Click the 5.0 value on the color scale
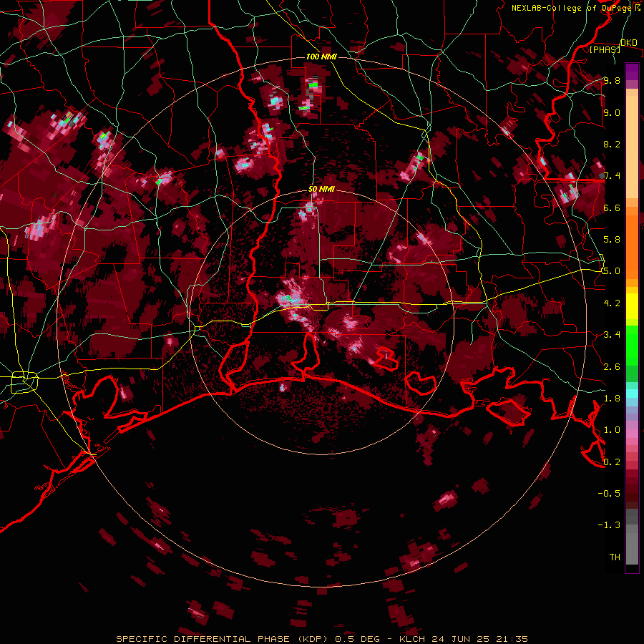The height and width of the screenshot is (644, 644). (x=612, y=271)
